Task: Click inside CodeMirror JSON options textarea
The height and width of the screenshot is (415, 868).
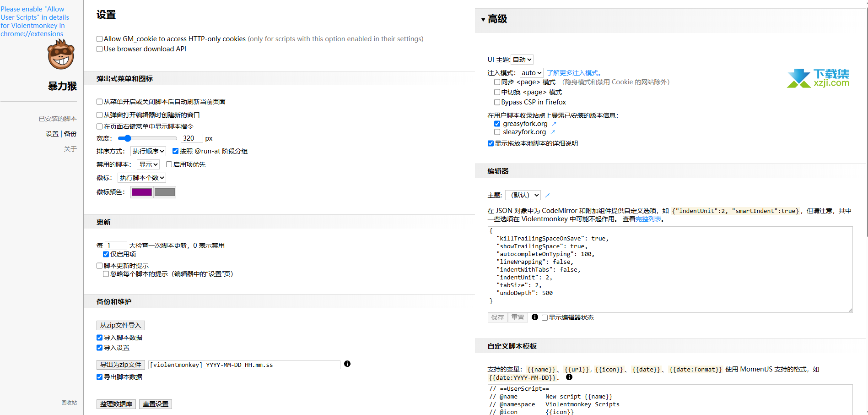Action: point(670,269)
